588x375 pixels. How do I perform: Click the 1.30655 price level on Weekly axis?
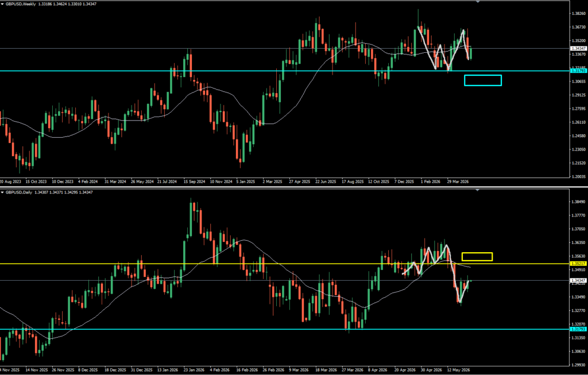tap(578, 82)
